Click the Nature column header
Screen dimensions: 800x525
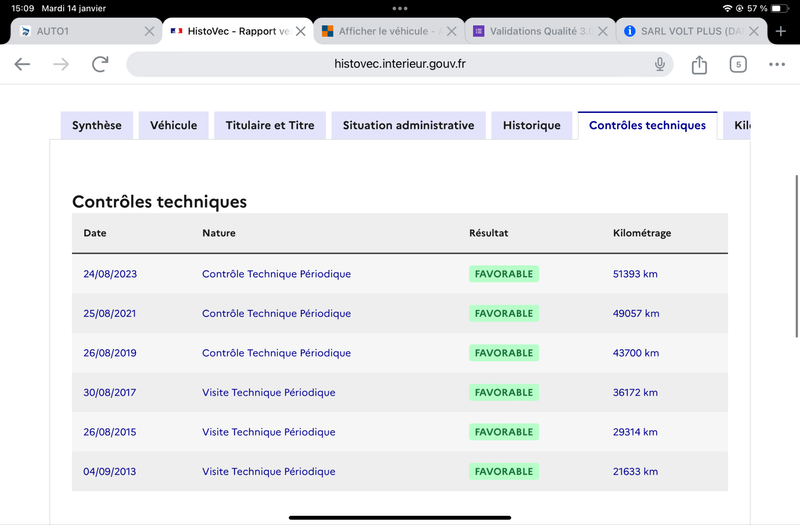[x=219, y=233]
